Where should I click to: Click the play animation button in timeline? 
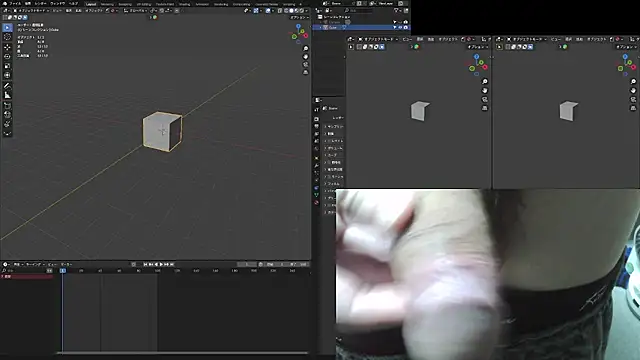pos(161,264)
